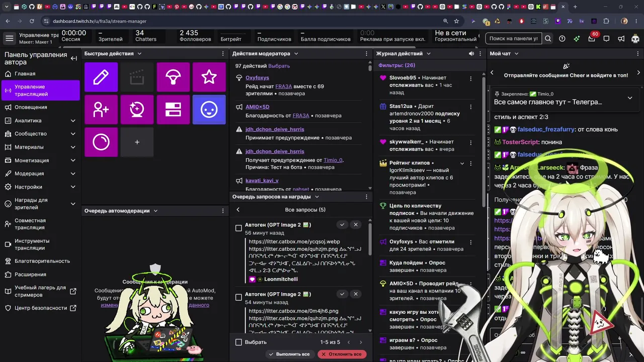This screenshot has height=362, width=644.
Task: Open Moderator Actions panel three-dot menu
Action: (x=367, y=54)
